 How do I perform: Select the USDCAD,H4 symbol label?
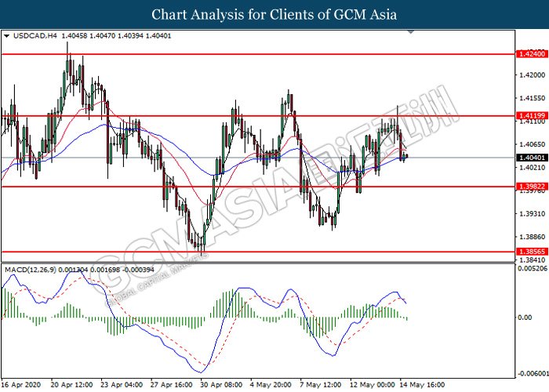click(x=35, y=36)
